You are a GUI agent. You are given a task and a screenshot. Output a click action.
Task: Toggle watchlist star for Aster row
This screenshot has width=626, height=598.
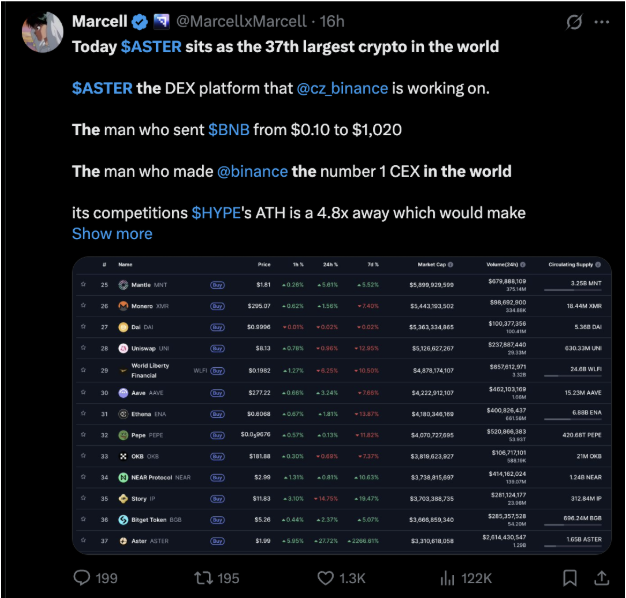tap(83, 540)
